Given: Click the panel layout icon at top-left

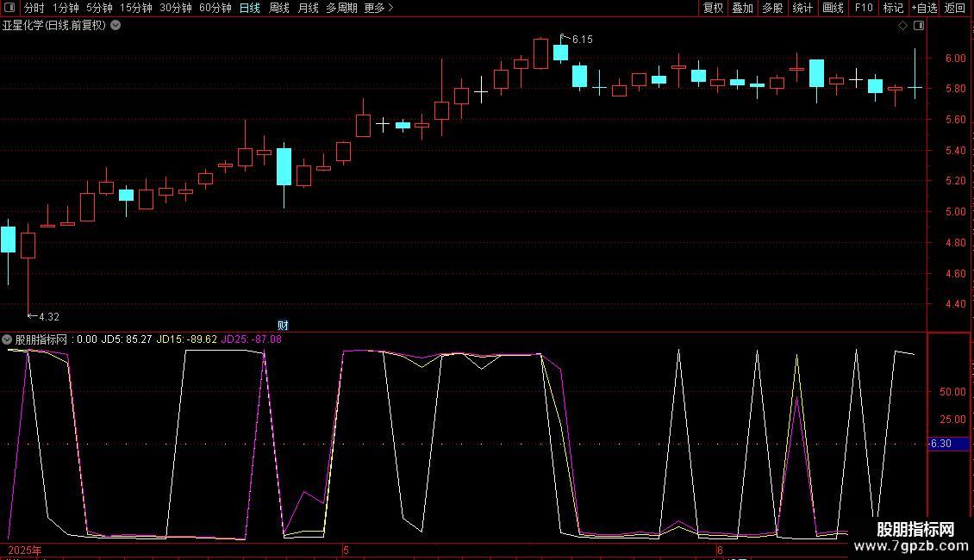Looking at the screenshot, I should tap(9, 8).
